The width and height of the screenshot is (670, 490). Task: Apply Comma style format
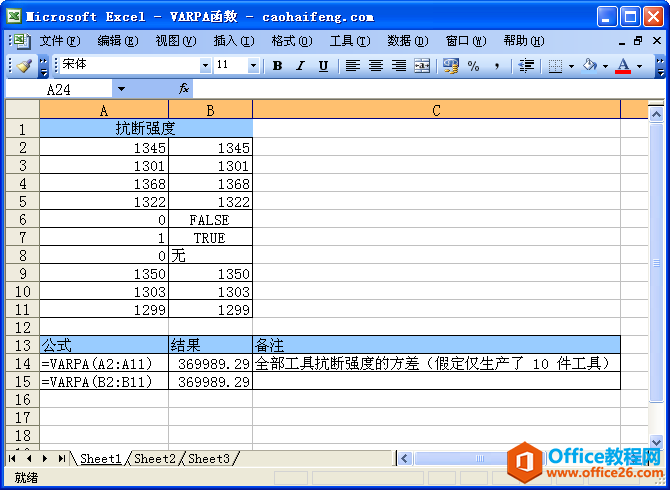pyautogui.click(x=497, y=66)
